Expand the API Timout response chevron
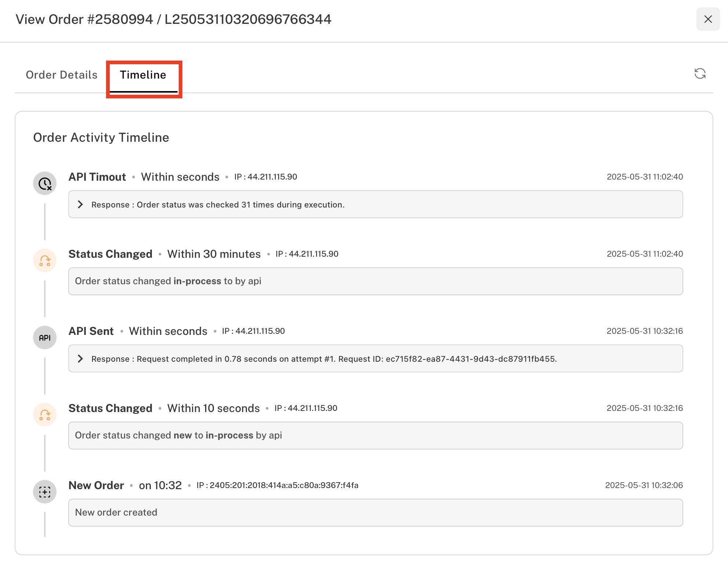Viewport: 728px width, 567px height. pos(80,205)
